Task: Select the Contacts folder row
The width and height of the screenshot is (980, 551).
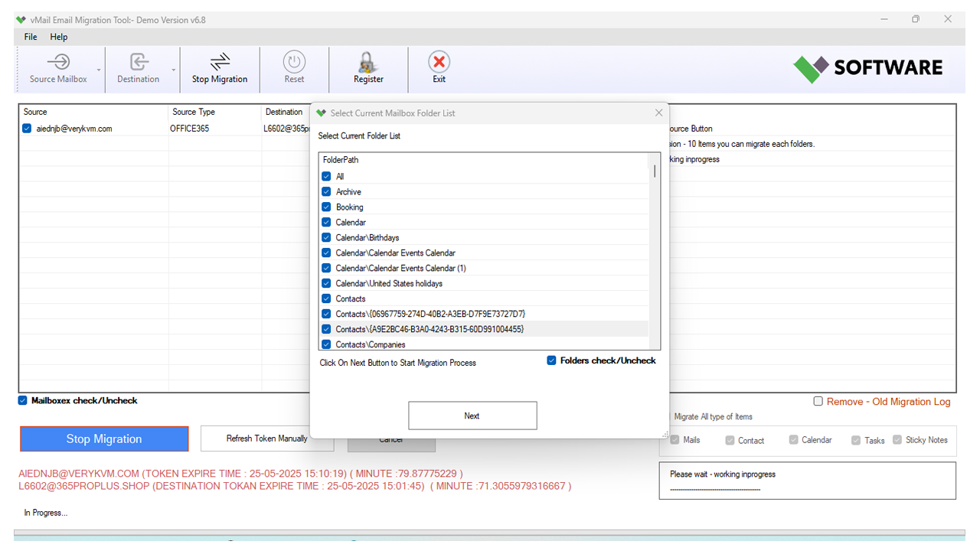Action: coord(484,298)
